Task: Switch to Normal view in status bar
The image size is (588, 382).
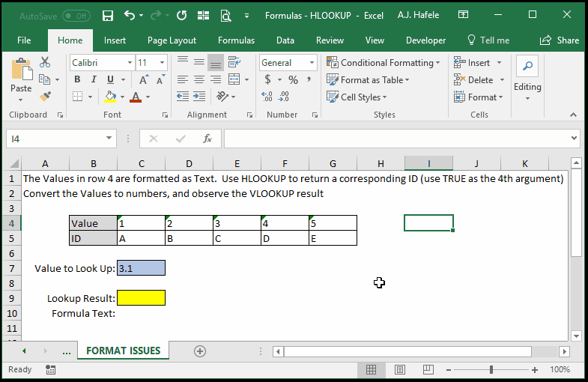Action: click(x=371, y=369)
